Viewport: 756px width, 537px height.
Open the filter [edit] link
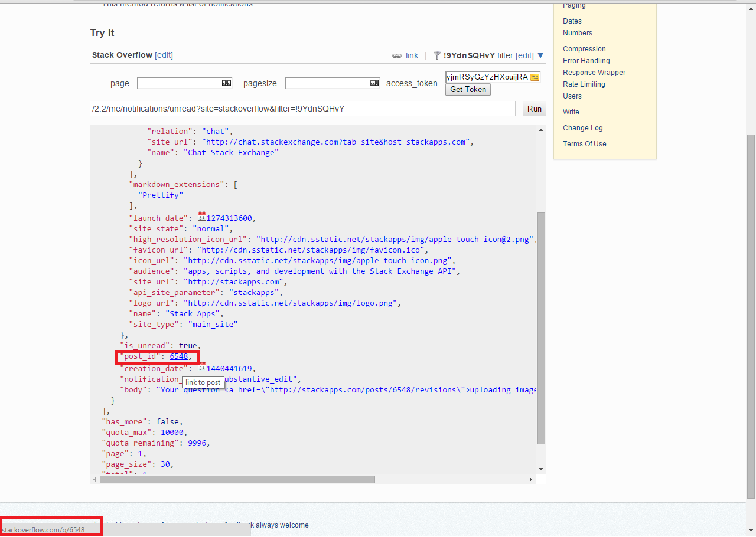(x=524, y=55)
